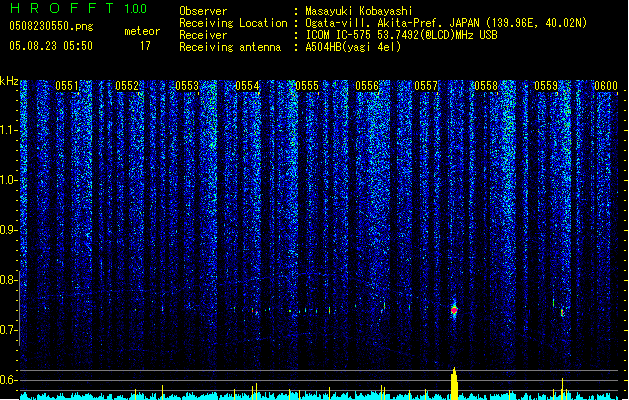Click the date stamp 05.08.23 05:50
The image size is (629, 400).
(x=51, y=46)
